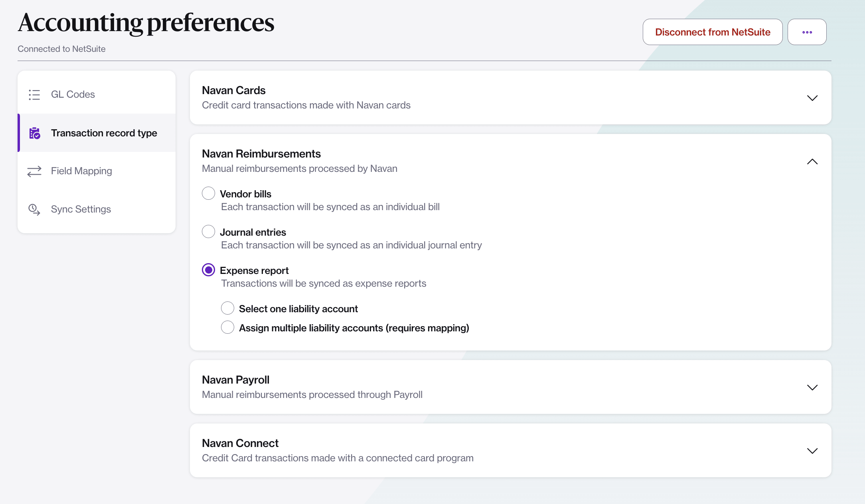This screenshot has width=865, height=504.
Task: Click the Sync Settings clock icon
Action: coord(34,210)
